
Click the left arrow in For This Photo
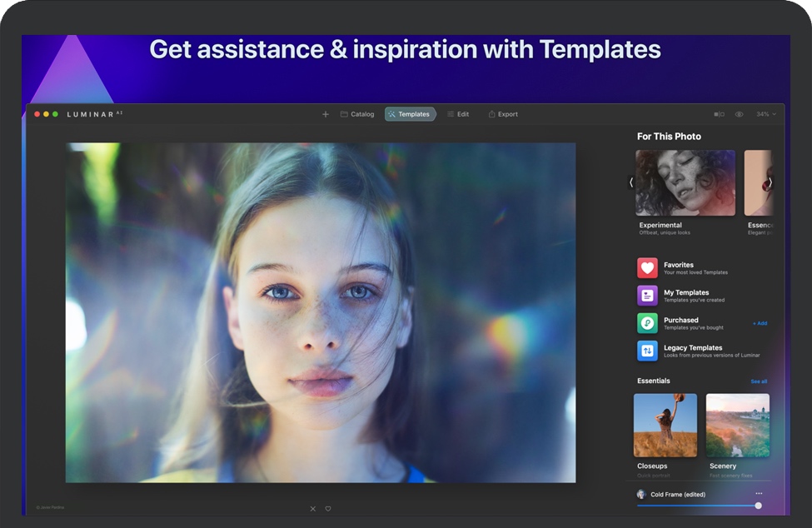(x=631, y=182)
